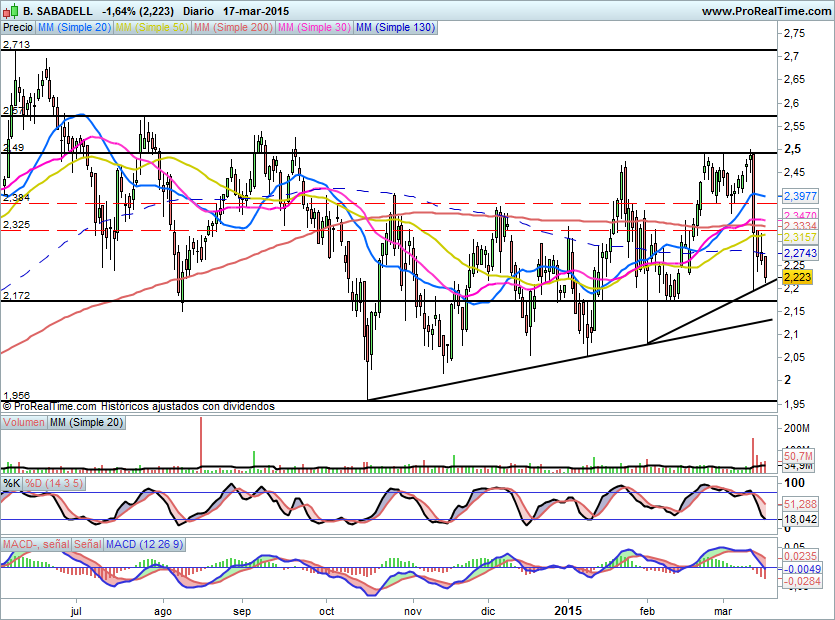Click the 1,956 support level label
Viewport: 835px width, 620px height.
[16, 395]
